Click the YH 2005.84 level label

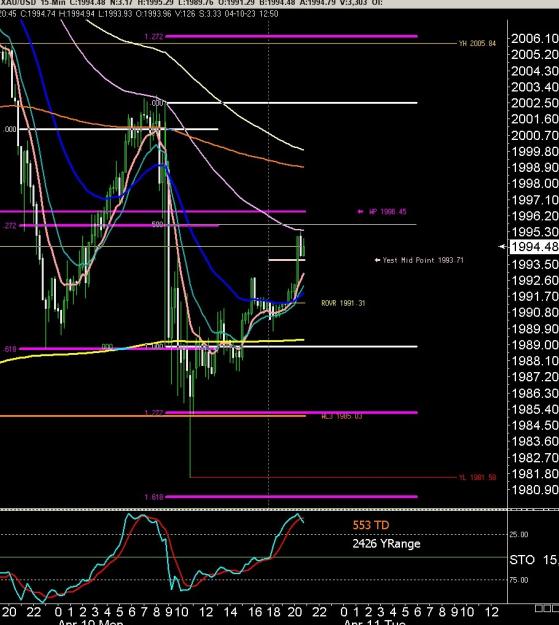[x=477, y=43]
